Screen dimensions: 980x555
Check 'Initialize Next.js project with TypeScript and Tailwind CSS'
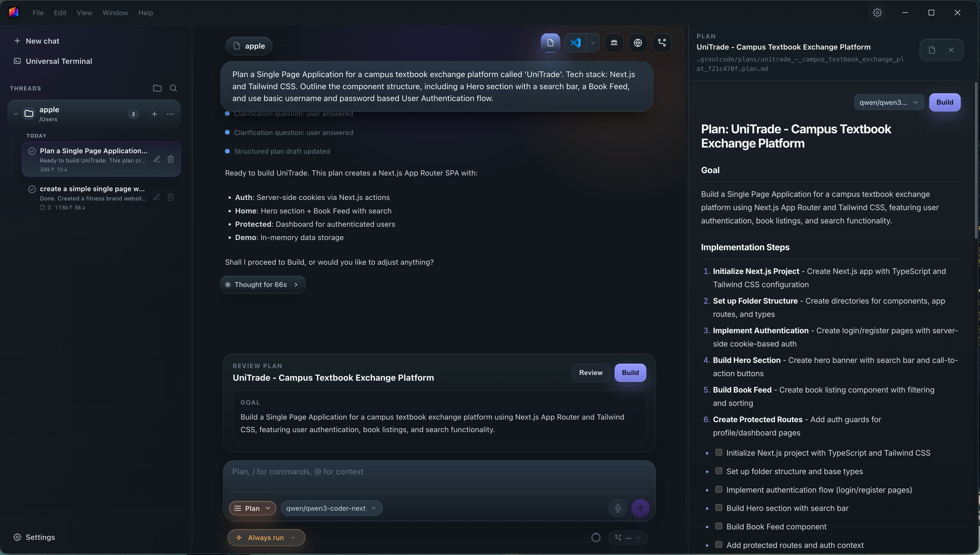[x=719, y=453]
